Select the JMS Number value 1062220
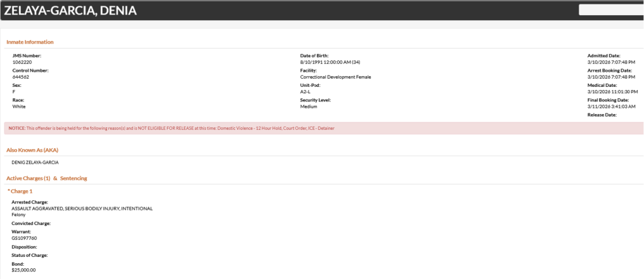The image size is (644, 279). (x=22, y=62)
